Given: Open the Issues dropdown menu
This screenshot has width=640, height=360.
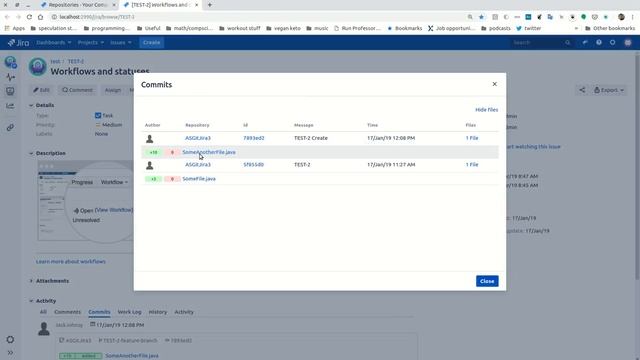Looking at the screenshot, I should click(120, 42).
